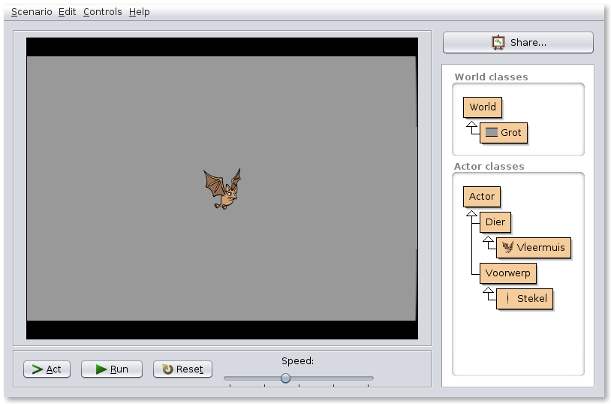The height and width of the screenshot is (404, 611).
Task: Select the Dier class
Action: point(495,222)
